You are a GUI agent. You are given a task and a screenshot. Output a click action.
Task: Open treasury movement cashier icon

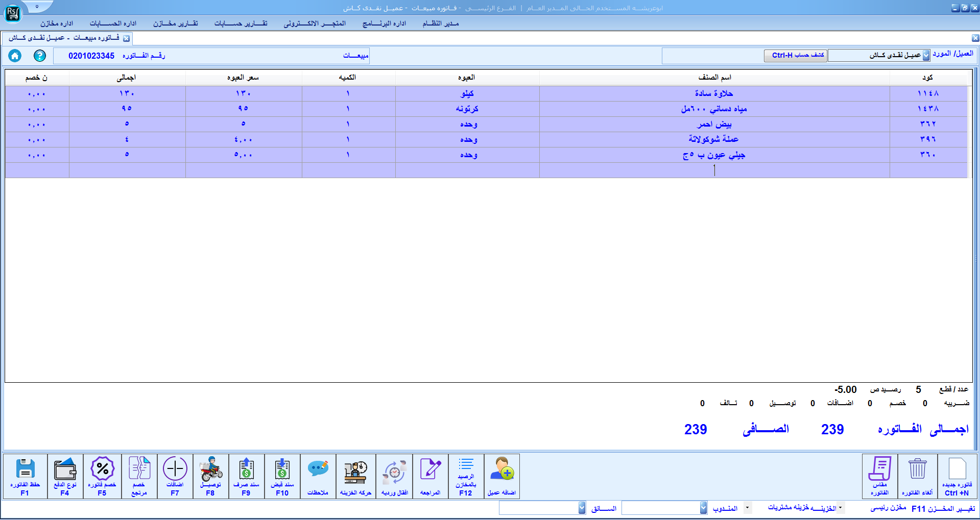tap(356, 477)
